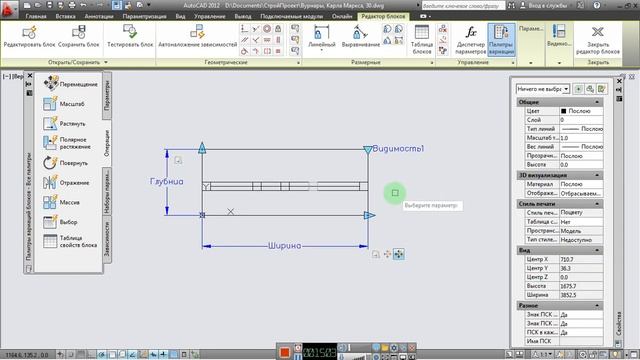Close the block authoring palette
Image resolution: width=640 pixels, height=360 pixels.
29,76
